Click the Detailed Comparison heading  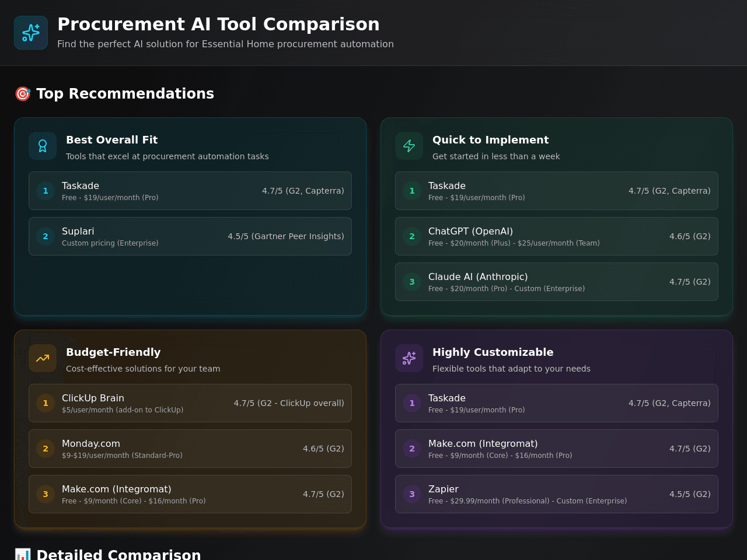[x=118, y=554]
